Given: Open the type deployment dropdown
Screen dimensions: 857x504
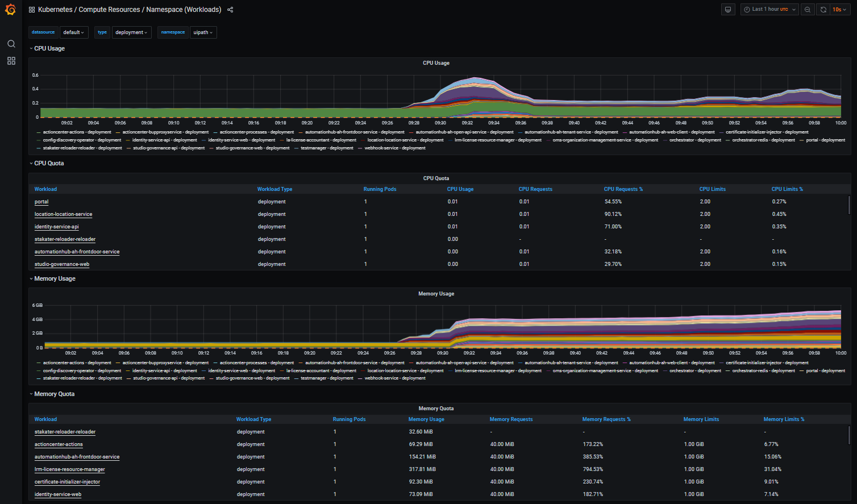Looking at the screenshot, I should coord(131,32).
